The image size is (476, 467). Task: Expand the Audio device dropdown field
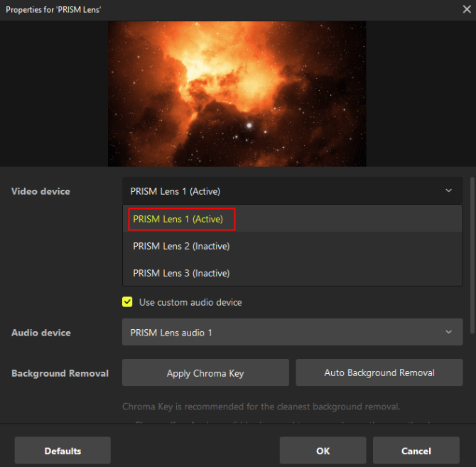291,332
